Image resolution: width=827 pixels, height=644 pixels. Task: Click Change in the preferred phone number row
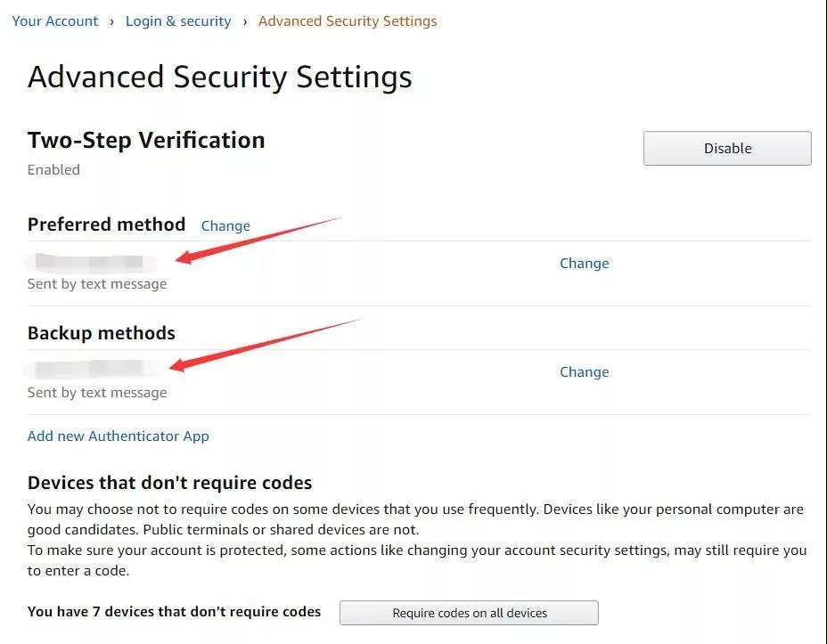pos(584,263)
